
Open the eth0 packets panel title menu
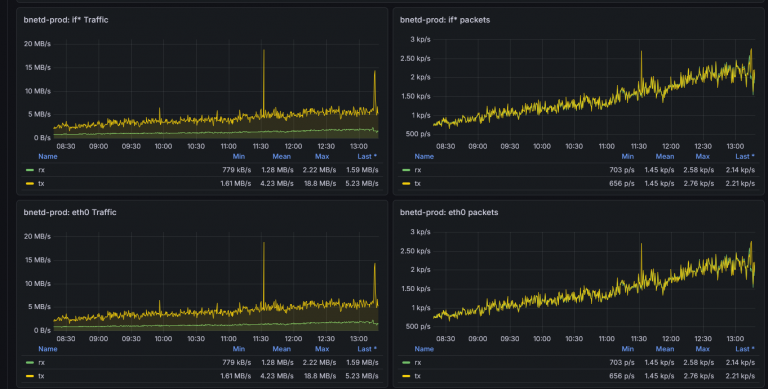(x=449, y=213)
